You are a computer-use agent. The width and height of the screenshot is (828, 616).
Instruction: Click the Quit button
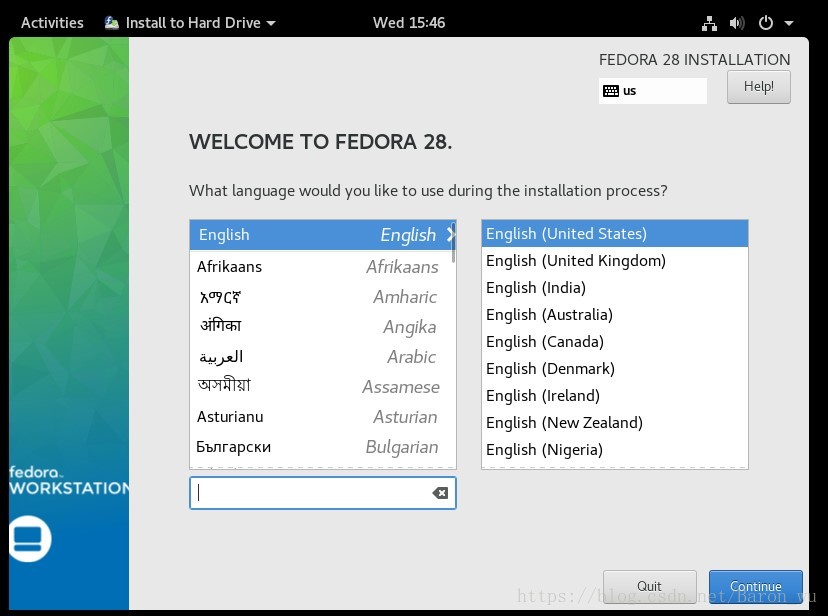tap(650, 586)
